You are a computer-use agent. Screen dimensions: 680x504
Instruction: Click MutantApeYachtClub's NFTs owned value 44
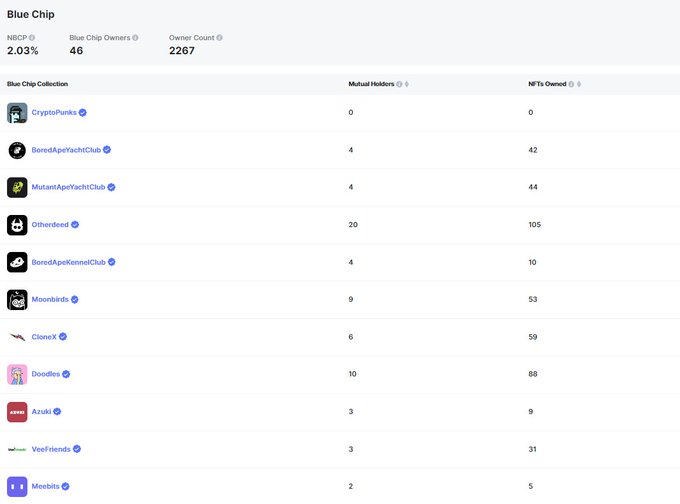click(533, 187)
